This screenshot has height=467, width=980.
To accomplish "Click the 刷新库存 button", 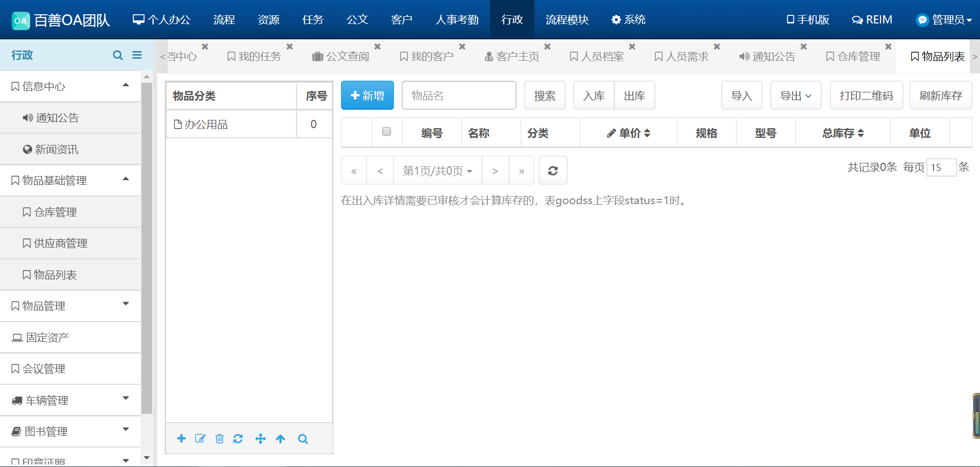I will pos(940,95).
